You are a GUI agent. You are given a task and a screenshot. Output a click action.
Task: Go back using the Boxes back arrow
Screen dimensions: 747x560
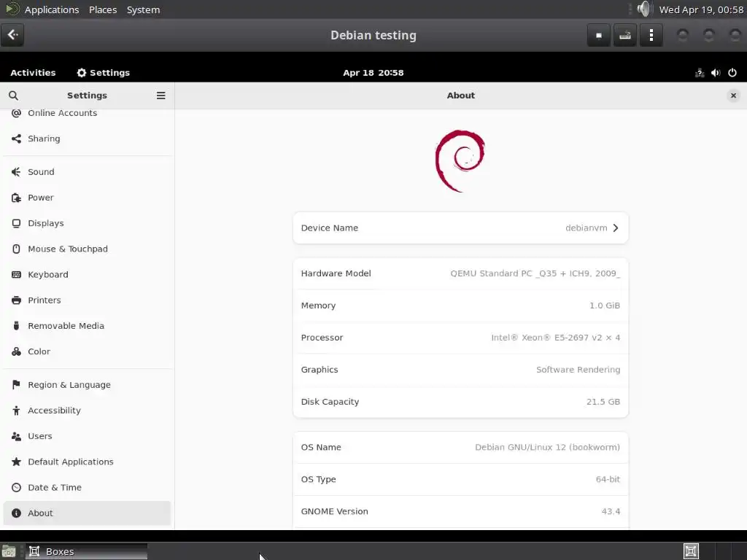pos(12,35)
